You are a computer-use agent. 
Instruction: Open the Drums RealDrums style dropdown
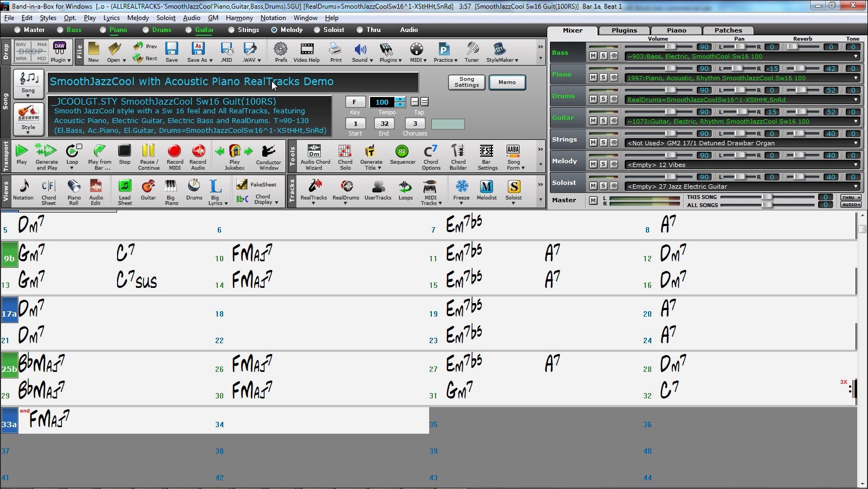[x=856, y=100]
